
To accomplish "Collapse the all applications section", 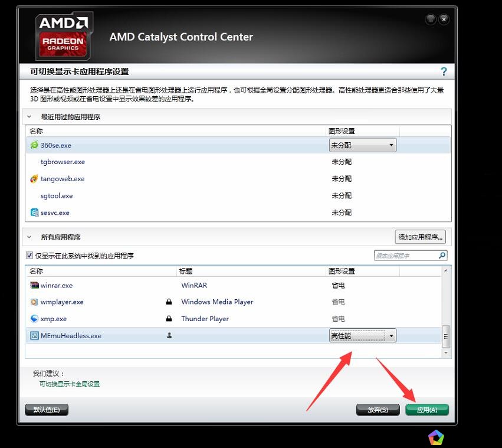I will coord(29,237).
